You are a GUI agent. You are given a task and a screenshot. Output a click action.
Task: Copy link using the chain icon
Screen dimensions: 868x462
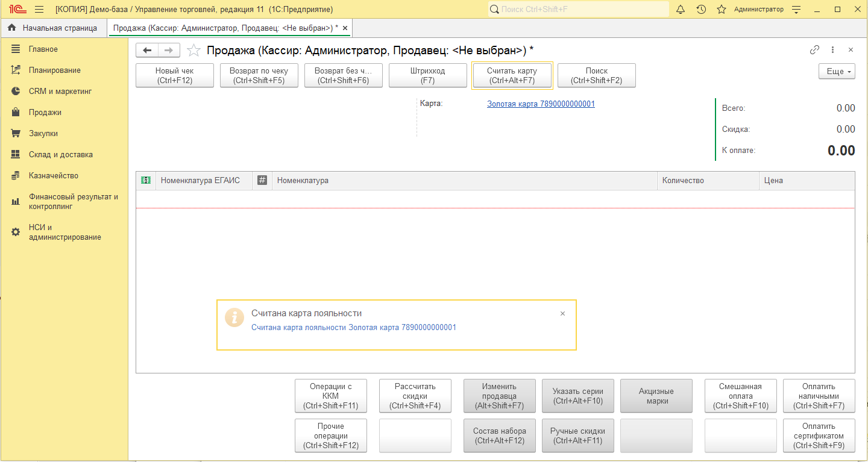[x=814, y=50]
